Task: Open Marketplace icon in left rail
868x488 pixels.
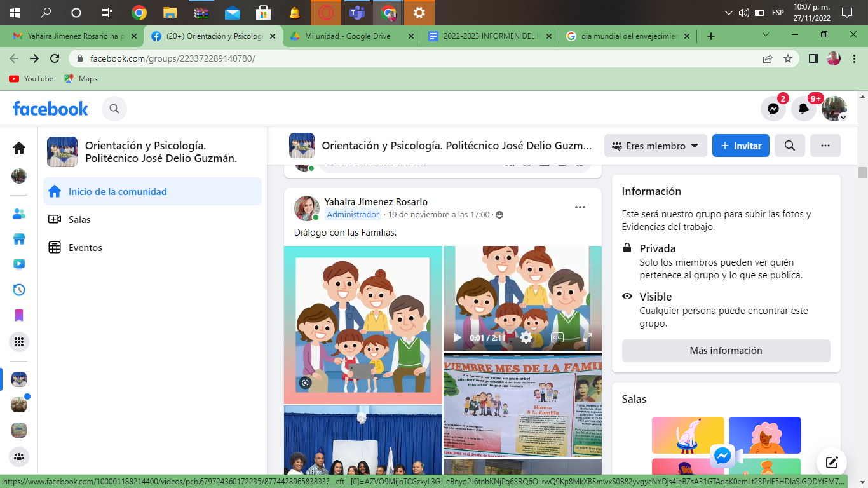Action: click(19, 239)
